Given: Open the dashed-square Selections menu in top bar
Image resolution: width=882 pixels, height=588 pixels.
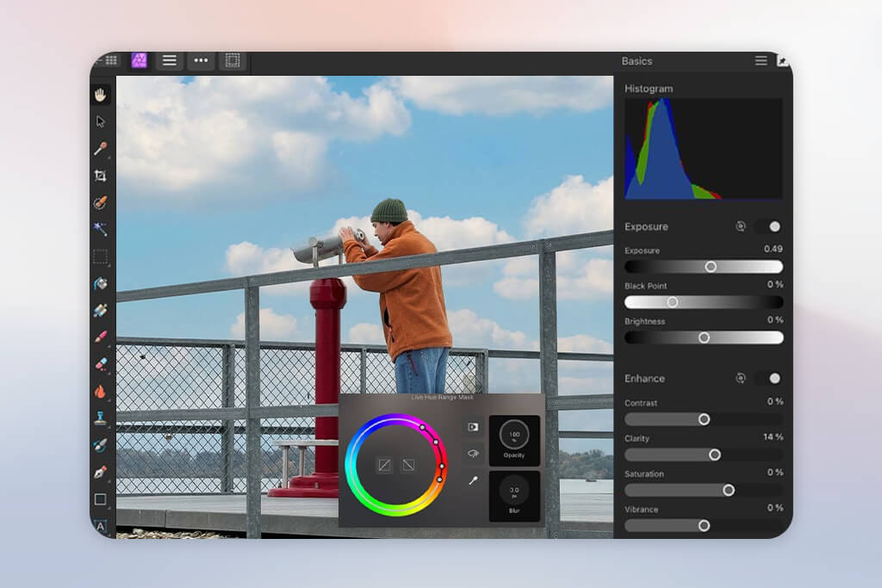Looking at the screenshot, I should click(233, 60).
